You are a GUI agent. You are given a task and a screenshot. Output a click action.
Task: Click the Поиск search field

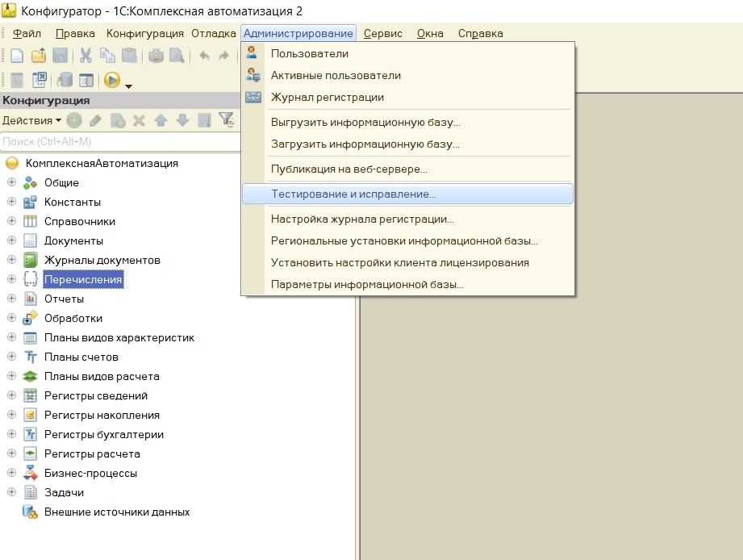tap(120, 141)
